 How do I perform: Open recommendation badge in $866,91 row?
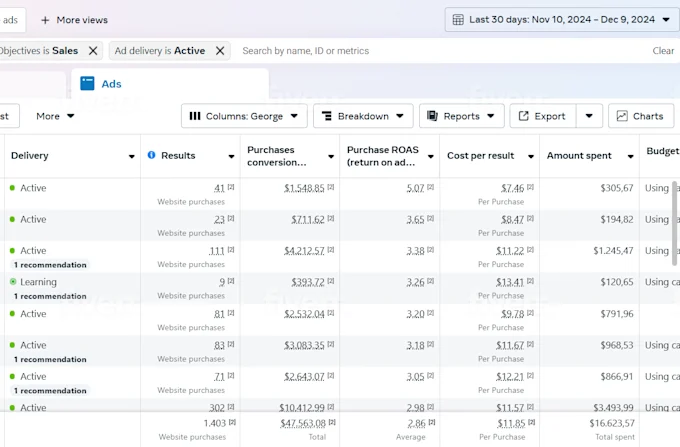tap(50, 391)
